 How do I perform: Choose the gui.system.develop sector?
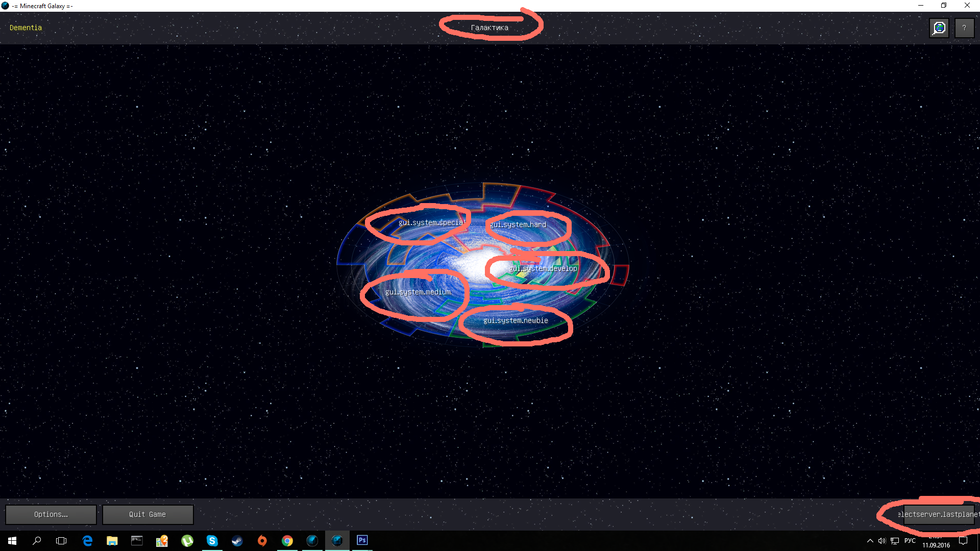click(x=543, y=269)
